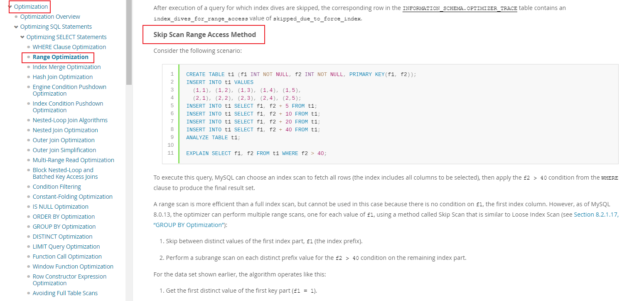The height and width of the screenshot is (301, 644).
Task: Navigate to Window Function Optimization
Action: point(73,266)
